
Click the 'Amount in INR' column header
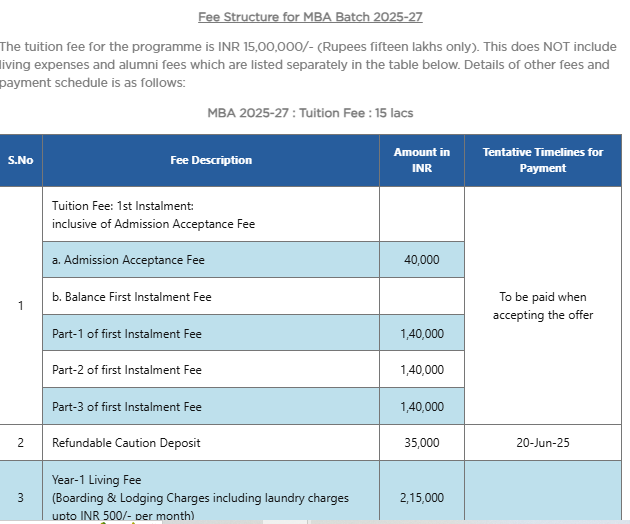(422, 160)
